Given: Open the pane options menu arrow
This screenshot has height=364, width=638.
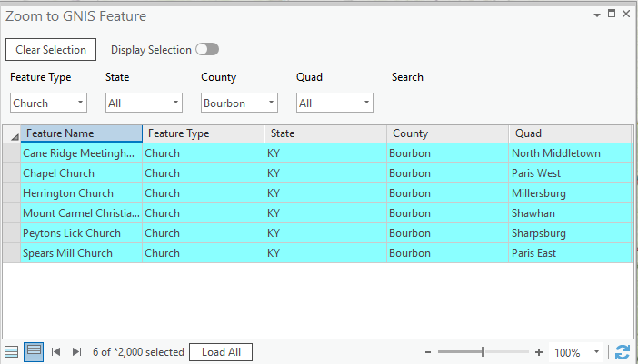Looking at the screenshot, I should (x=596, y=15).
